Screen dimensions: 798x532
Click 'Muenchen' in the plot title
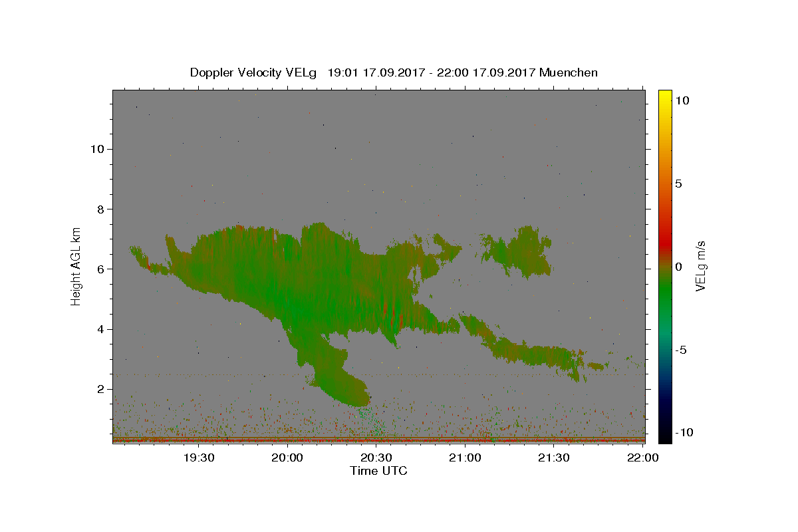click(569, 72)
